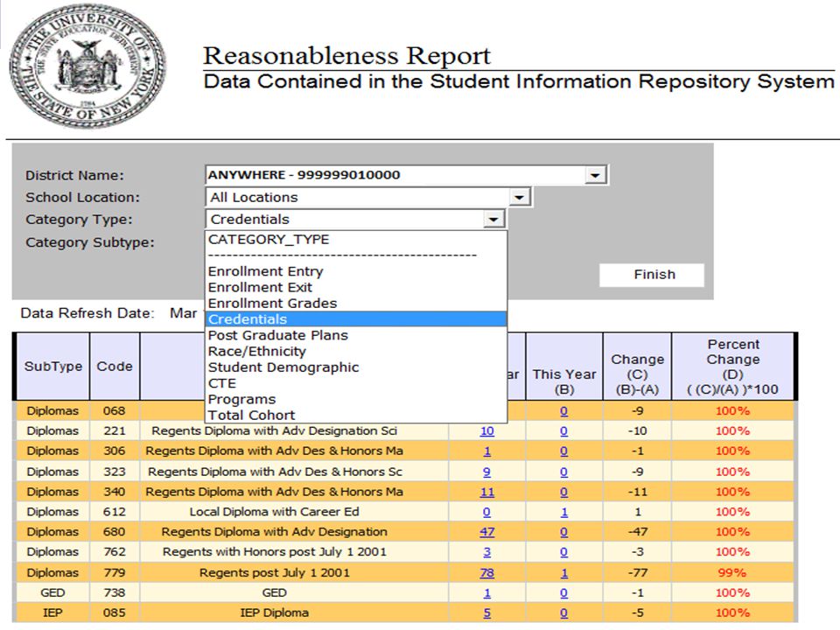
Task: Click the Finish button
Action: point(652,275)
